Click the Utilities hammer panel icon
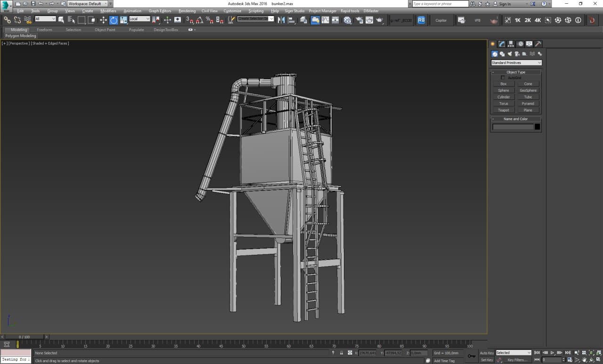Image resolution: width=603 pixels, height=364 pixels. (538, 44)
